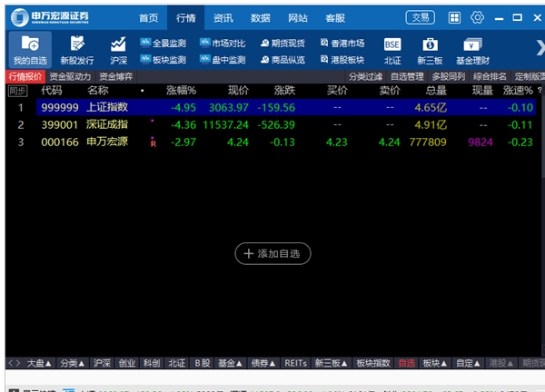This screenshot has height=392, width=545.
Task: Select the 创业 bottom tab
Action: click(x=127, y=363)
